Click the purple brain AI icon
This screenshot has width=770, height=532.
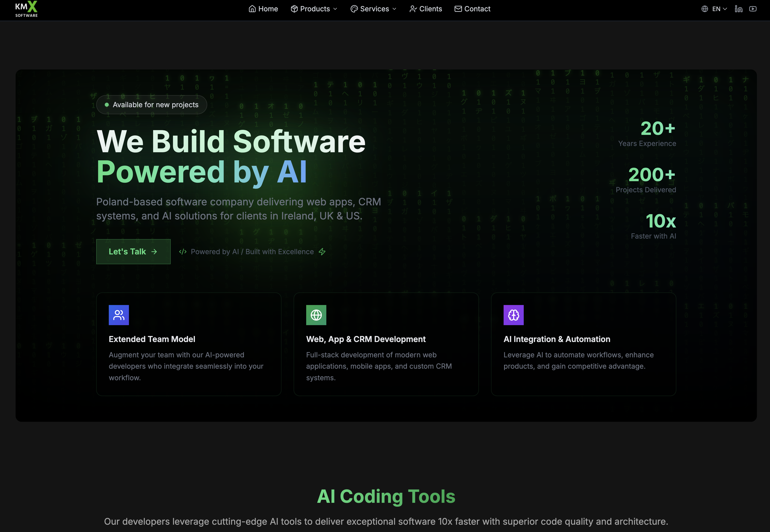[x=514, y=315]
